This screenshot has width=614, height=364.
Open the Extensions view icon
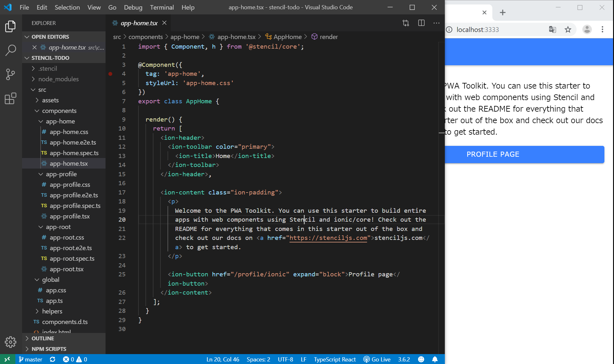click(x=11, y=99)
